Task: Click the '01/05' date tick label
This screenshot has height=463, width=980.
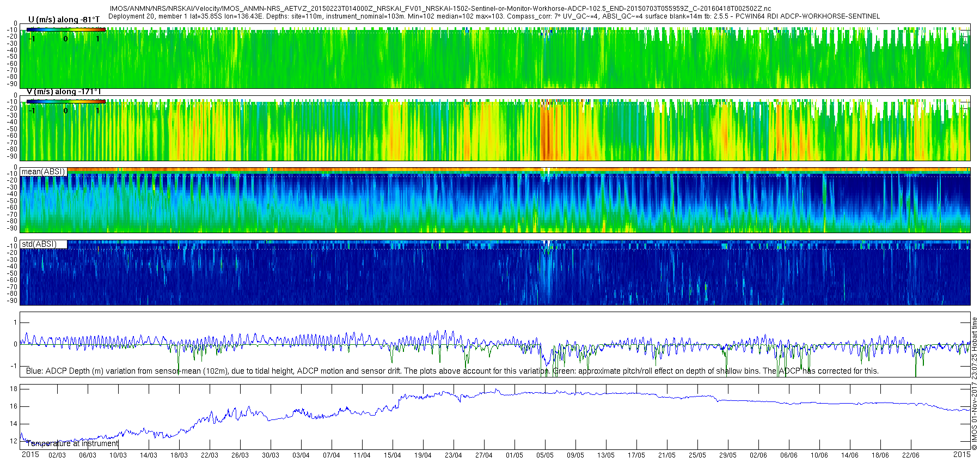Action: (x=514, y=455)
